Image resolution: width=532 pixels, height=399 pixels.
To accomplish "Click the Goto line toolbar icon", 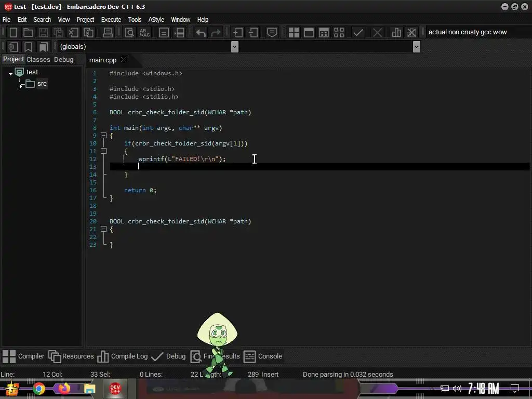I will (x=179, y=33).
